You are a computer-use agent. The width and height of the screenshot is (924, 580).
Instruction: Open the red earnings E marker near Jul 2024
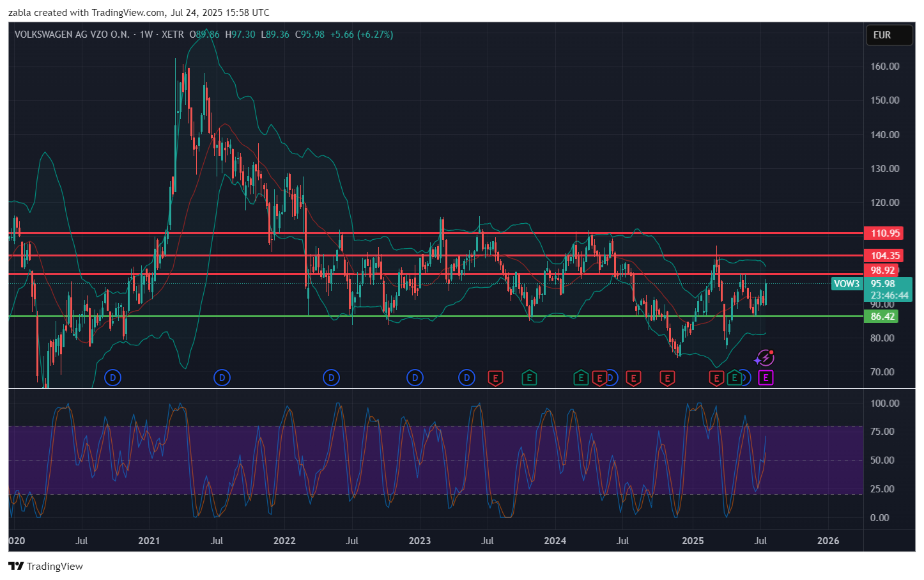[x=633, y=379]
